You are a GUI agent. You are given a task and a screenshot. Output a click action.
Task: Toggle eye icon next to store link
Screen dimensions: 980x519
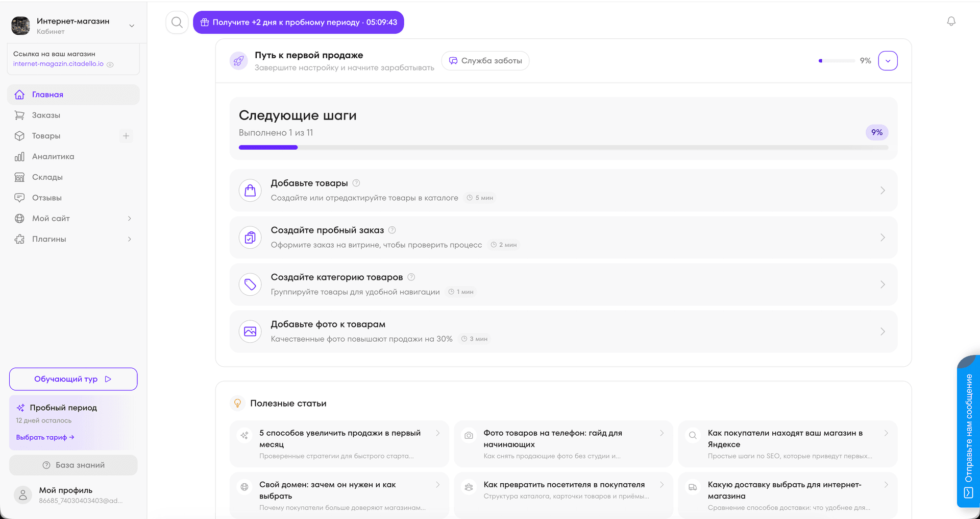click(110, 64)
